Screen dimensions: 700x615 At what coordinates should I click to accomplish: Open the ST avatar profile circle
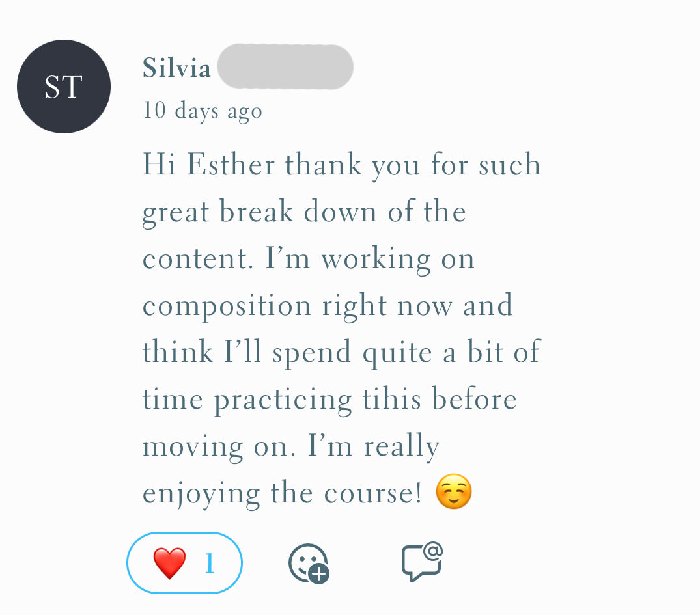point(64,87)
